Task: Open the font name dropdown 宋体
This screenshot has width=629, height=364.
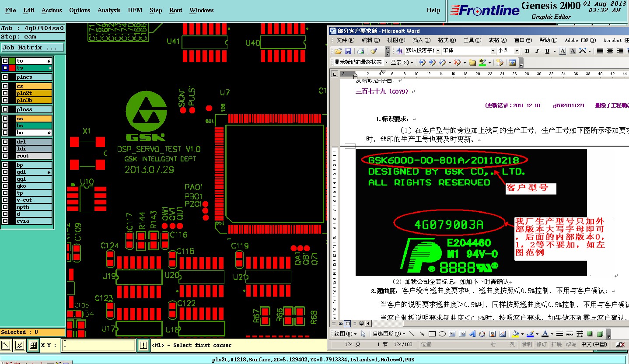Action: pyautogui.click(x=493, y=51)
